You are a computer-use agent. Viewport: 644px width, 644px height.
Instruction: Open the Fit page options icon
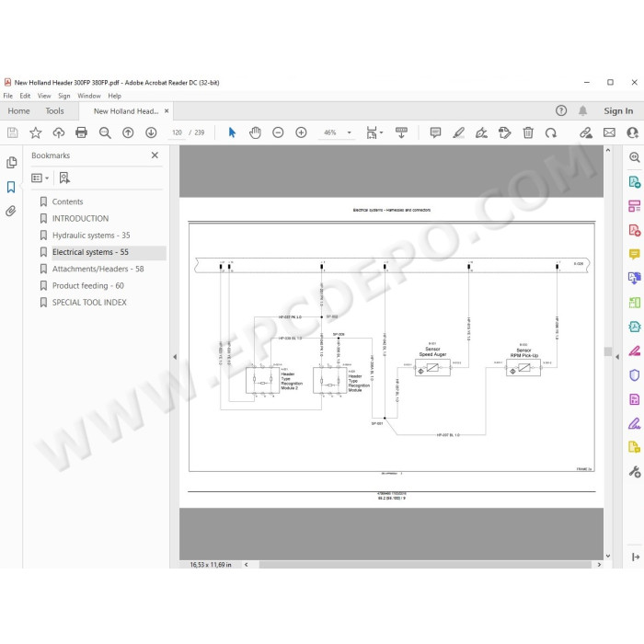374,132
